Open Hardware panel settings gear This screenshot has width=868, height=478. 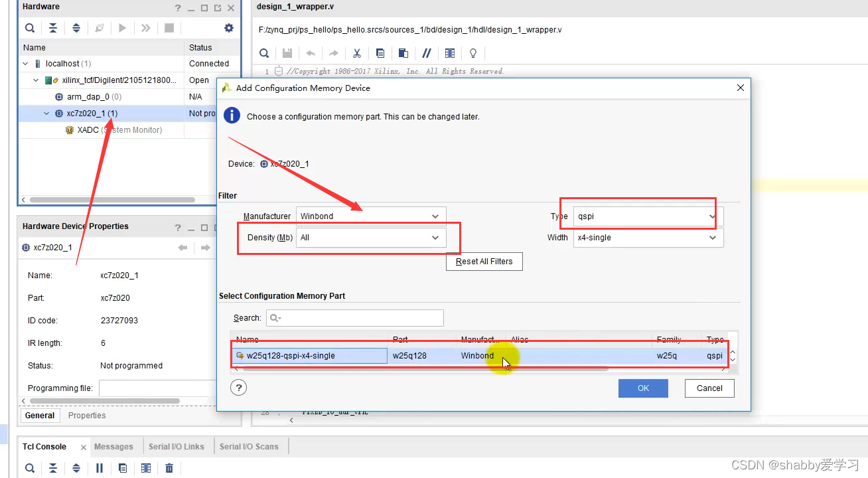229,28
